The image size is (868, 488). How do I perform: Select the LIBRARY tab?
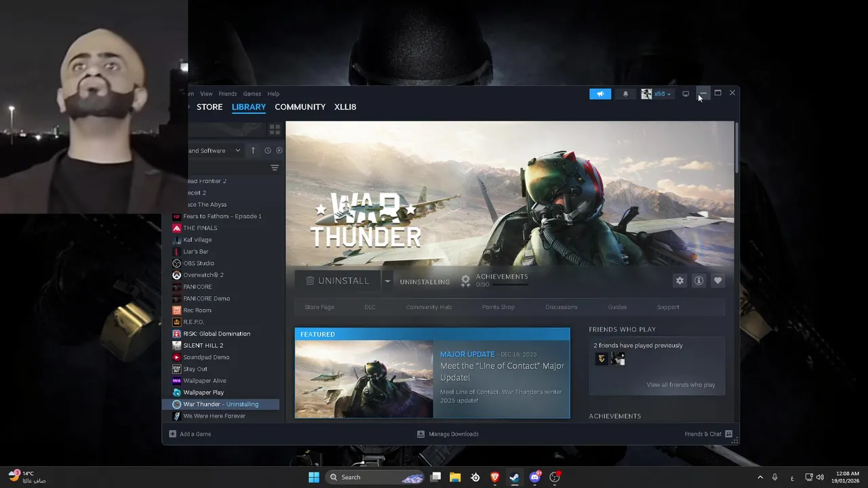249,107
